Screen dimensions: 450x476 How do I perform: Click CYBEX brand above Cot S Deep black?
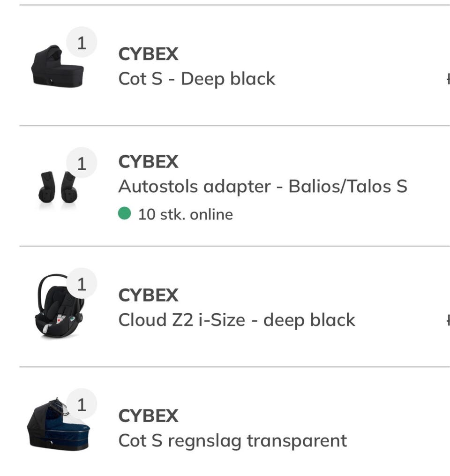(148, 54)
